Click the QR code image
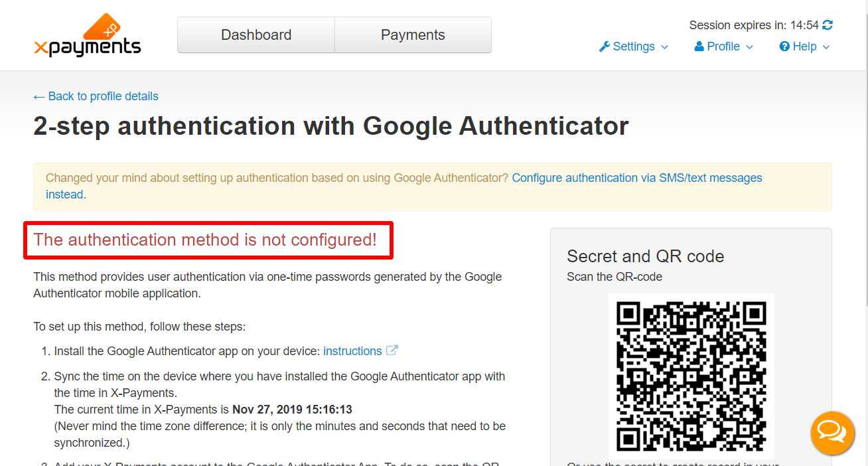This screenshot has width=868, height=466. point(691,376)
